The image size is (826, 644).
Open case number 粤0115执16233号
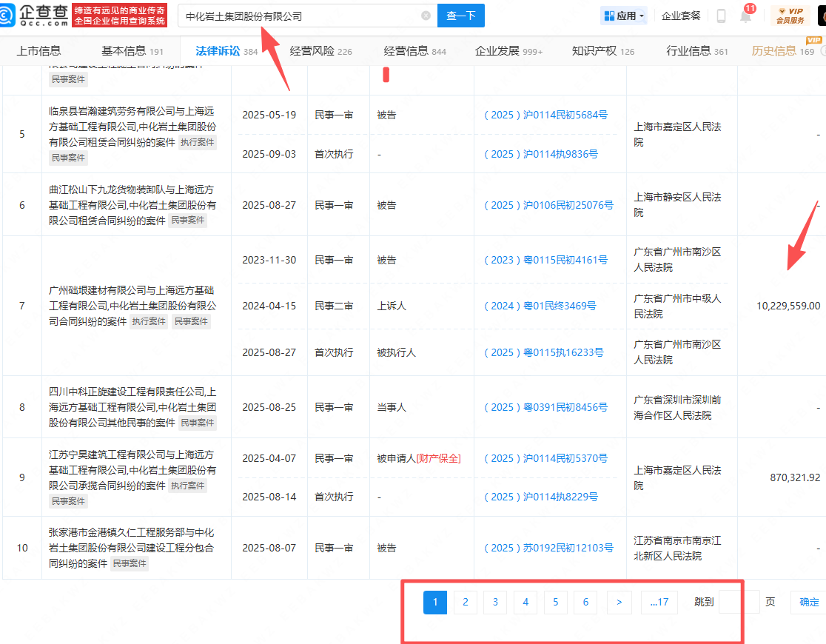(x=544, y=352)
